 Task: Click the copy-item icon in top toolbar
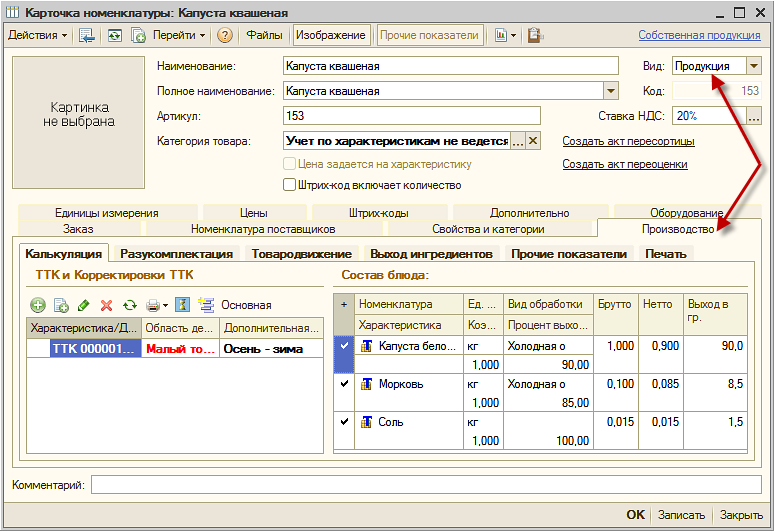[x=138, y=36]
